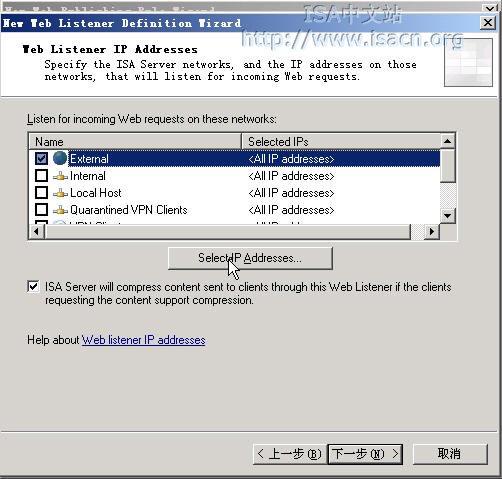Click the horizontal scroll left arrow

(x=37, y=231)
